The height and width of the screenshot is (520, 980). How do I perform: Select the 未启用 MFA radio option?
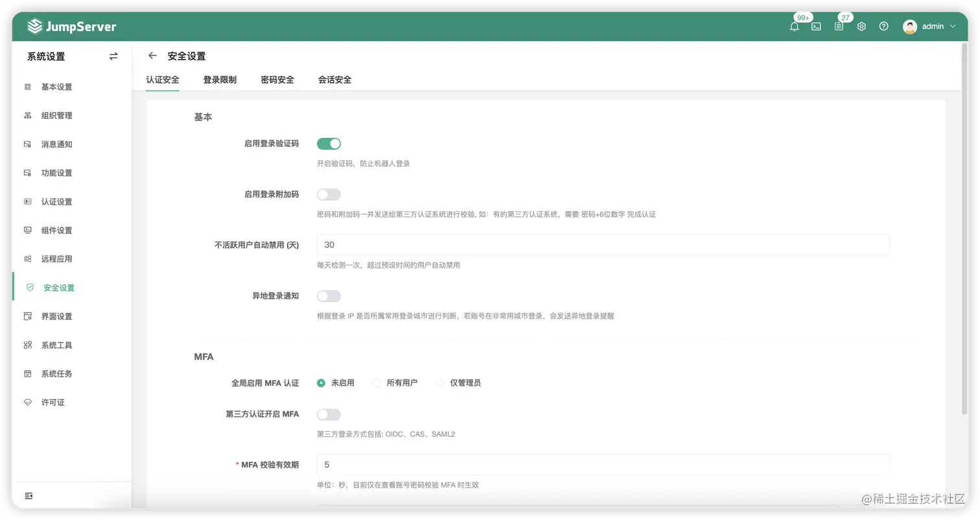pyautogui.click(x=321, y=383)
